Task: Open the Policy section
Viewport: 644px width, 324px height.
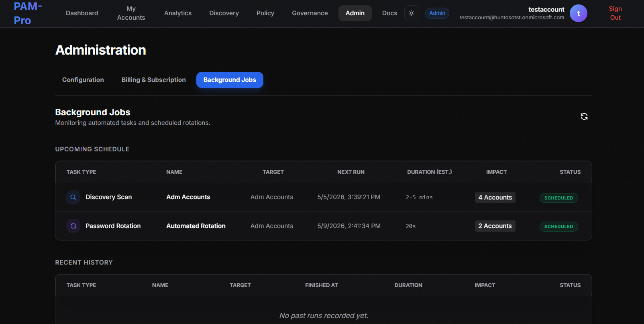Action: click(x=265, y=13)
